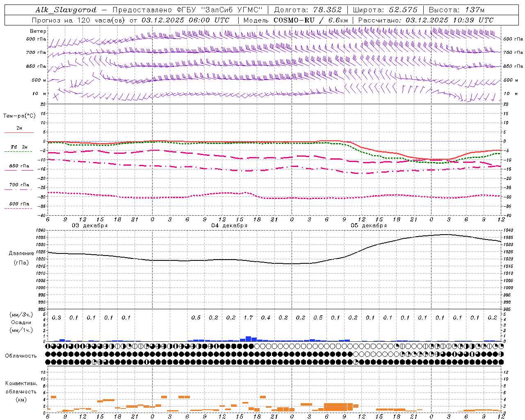Click the '(мм/3ч.)' precipitation unit label
The height and width of the screenshot is (420, 525).
pos(21,315)
